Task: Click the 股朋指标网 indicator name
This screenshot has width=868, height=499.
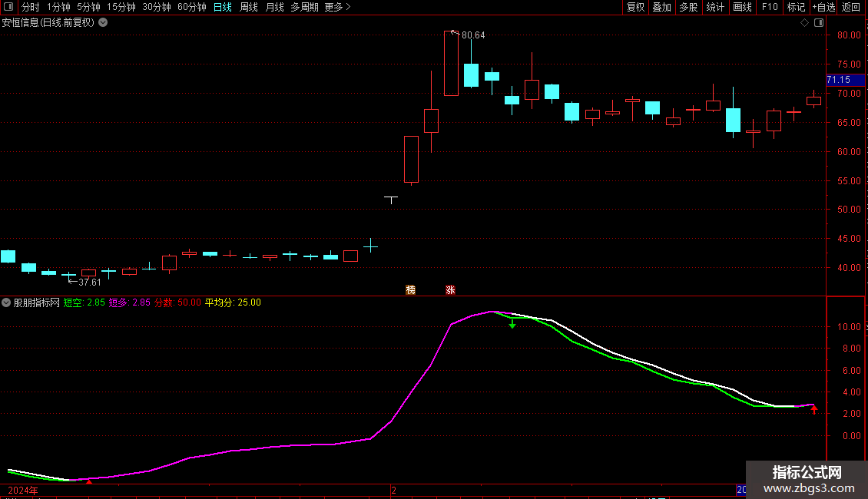Action: click(x=37, y=302)
